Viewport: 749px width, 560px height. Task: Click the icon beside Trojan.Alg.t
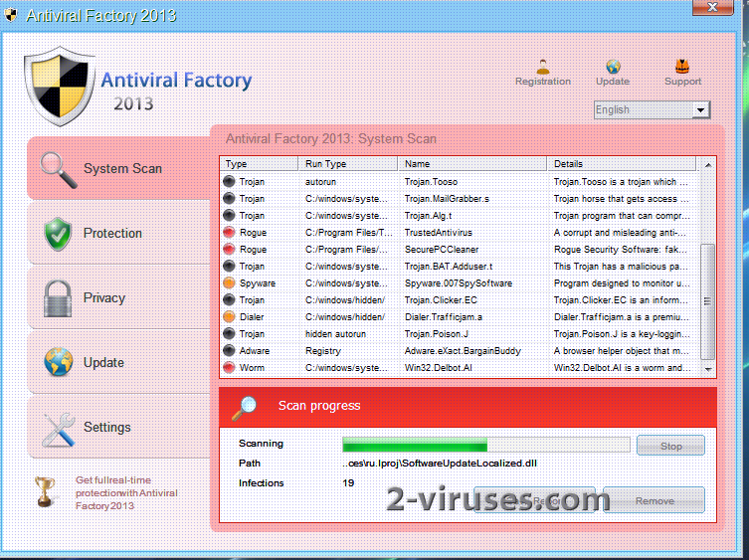[230, 216]
